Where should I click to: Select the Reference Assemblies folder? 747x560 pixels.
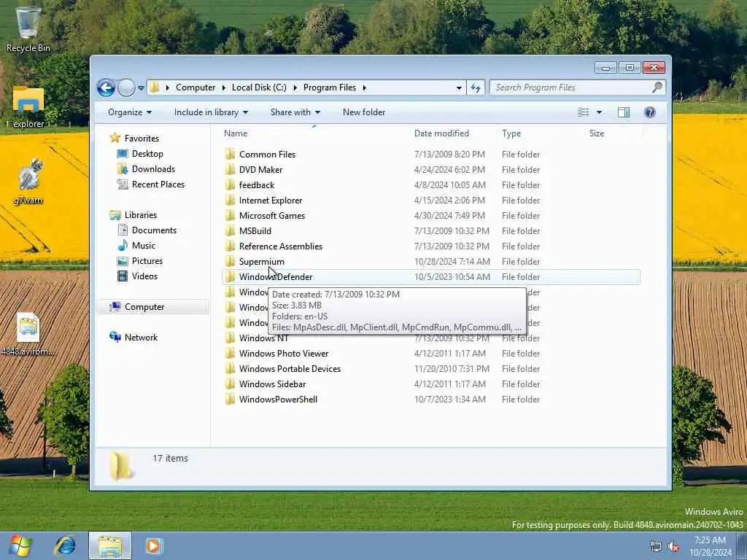[281, 246]
